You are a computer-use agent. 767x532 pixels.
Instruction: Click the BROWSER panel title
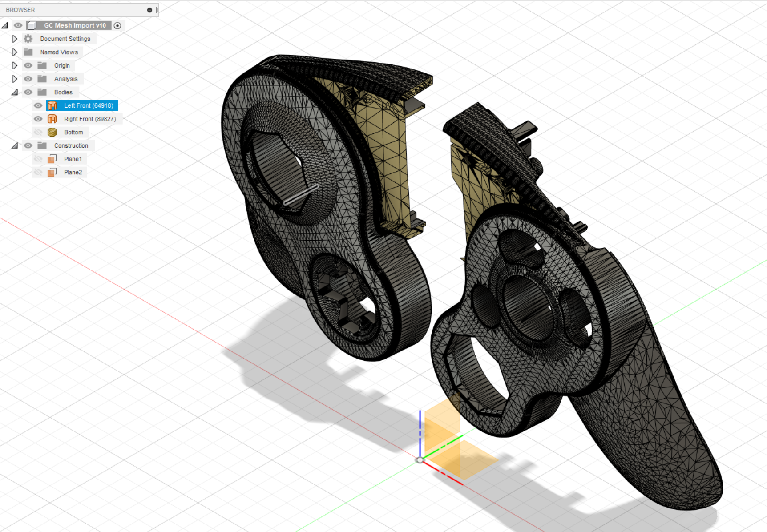click(x=20, y=10)
